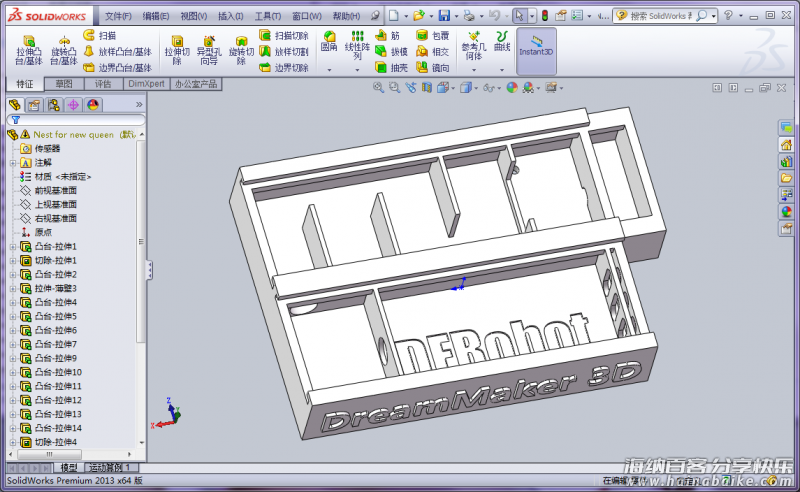Click the Zoom to Area icon in the view toolbar
The width and height of the screenshot is (800, 492).
click(x=394, y=88)
